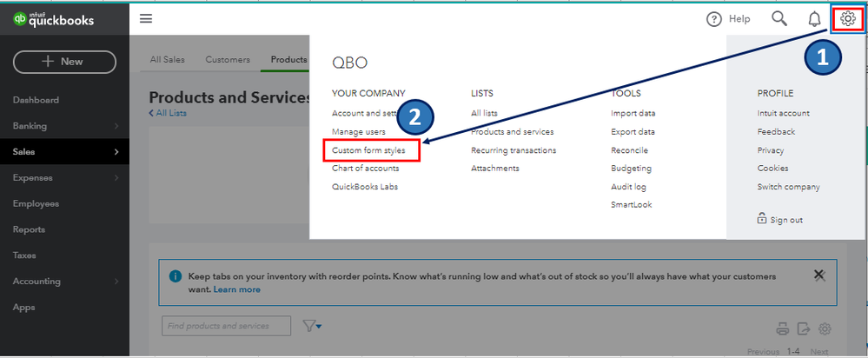Expand the Accounting sidebar submenu arrow
Image resolution: width=868 pixels, height=358 pixels.
(x=116, y=281)
